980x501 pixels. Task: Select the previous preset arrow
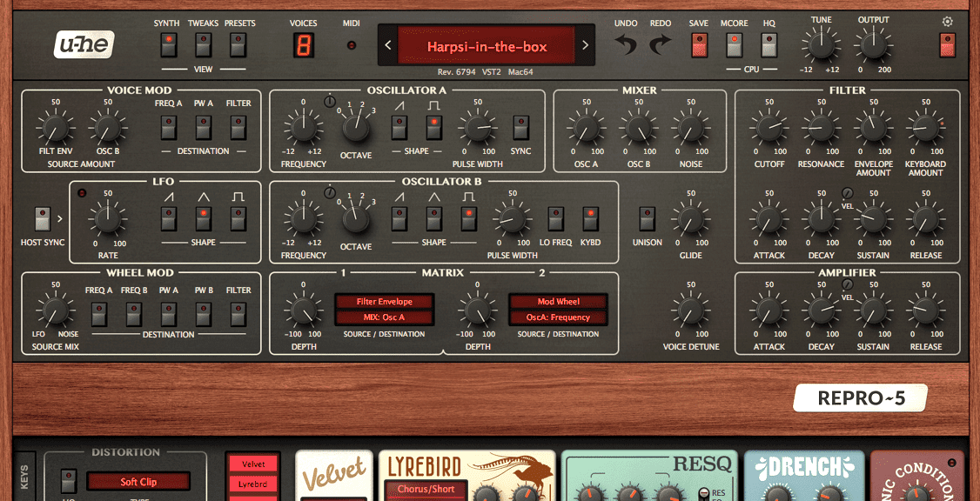tap(388, 45)
